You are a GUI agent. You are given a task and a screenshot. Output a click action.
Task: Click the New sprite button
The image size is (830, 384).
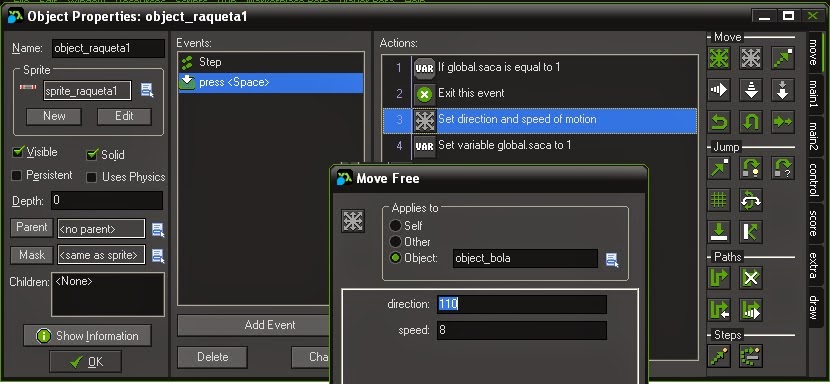tap(54, 117)
